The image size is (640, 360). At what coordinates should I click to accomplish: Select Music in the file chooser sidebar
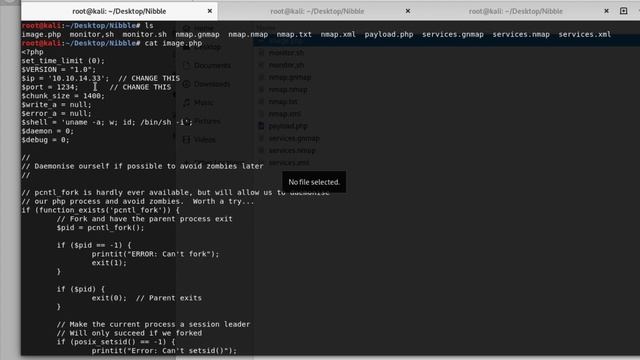tap(204, 102)
